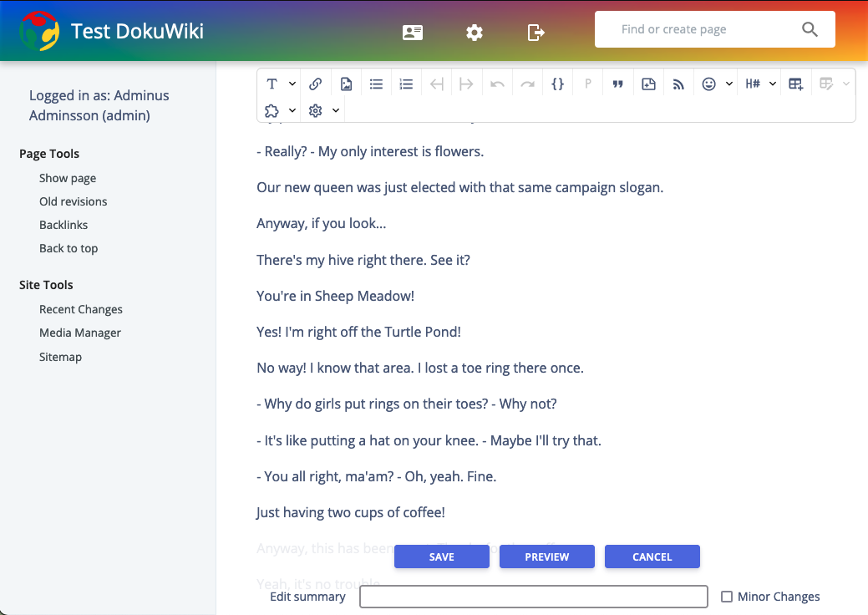Click the log out icon in header

click(x=536, y=33)
